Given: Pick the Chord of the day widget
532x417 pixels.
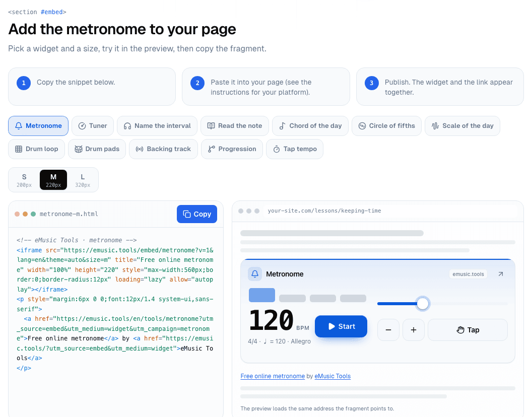Looking at the screenshot, I should (310, 126).
